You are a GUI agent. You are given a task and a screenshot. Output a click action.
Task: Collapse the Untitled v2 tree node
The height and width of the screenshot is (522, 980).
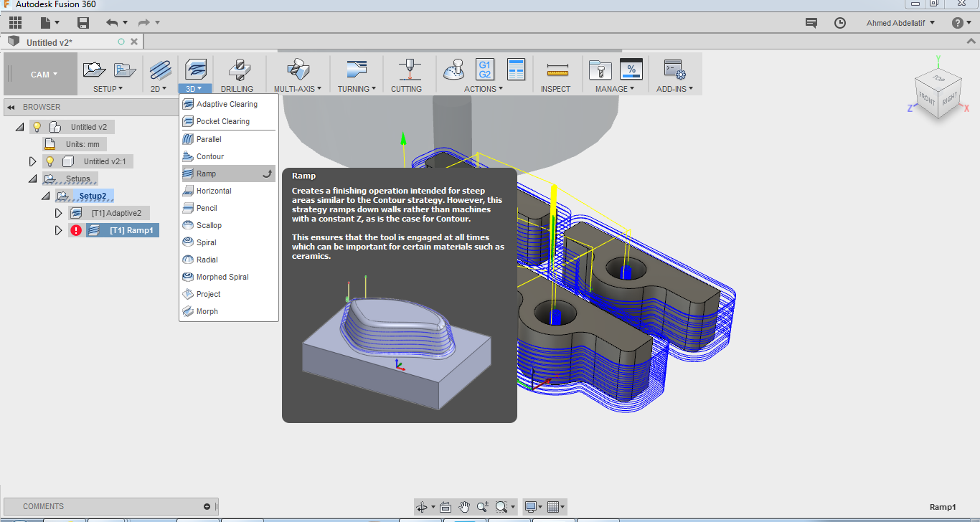point(19,127)
